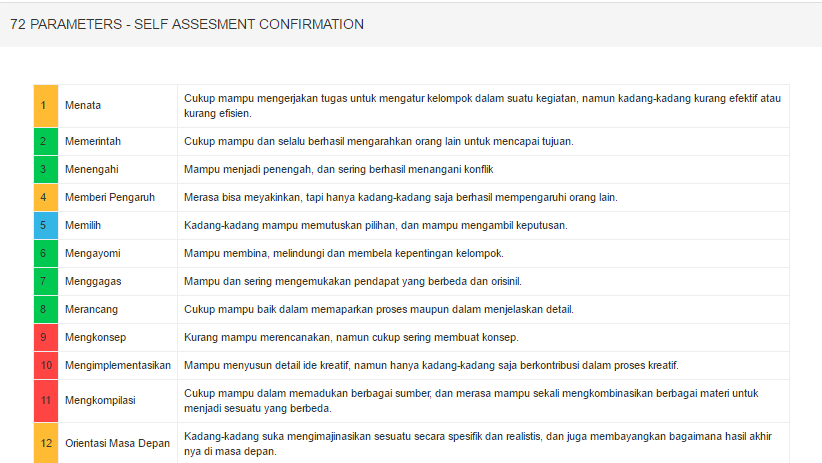Click description 'Cukup mampu baik dalam memaparkan proses'

tap(378, 309)
